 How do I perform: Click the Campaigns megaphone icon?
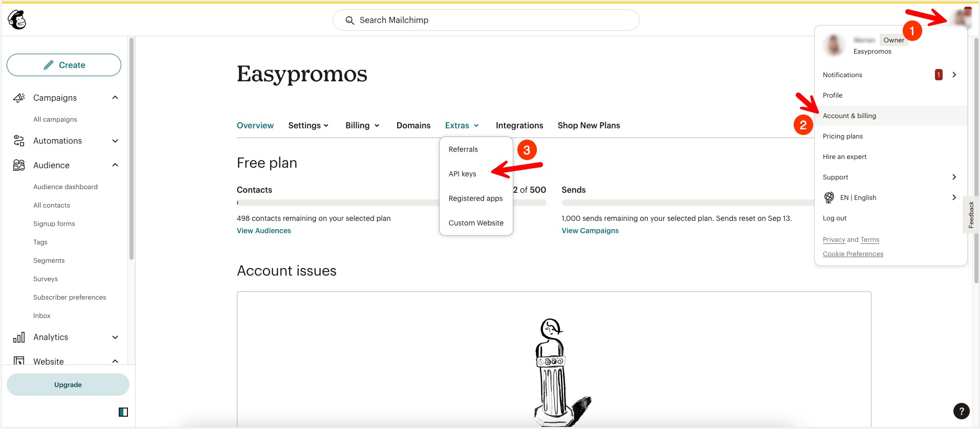tap(19, 98)
